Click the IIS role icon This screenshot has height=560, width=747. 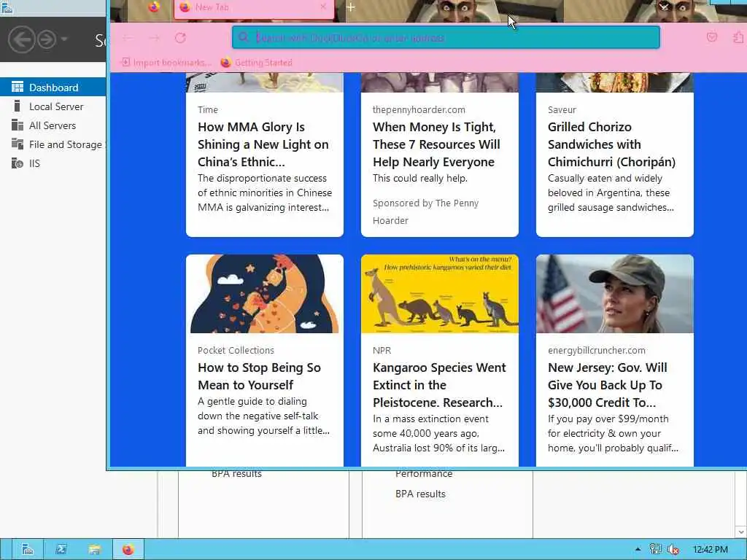click(x=18, y=163)
